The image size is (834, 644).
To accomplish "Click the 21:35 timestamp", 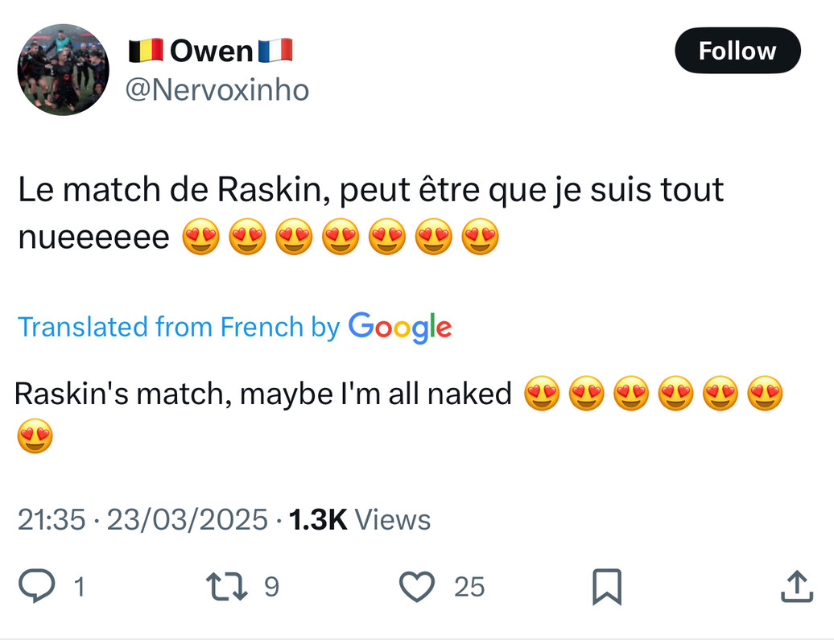I will [52, 519].
